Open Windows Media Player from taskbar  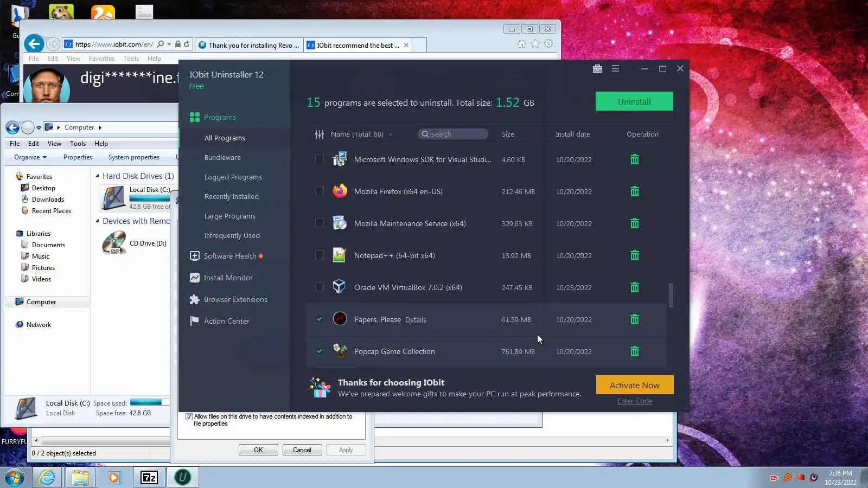click(114, 477)
